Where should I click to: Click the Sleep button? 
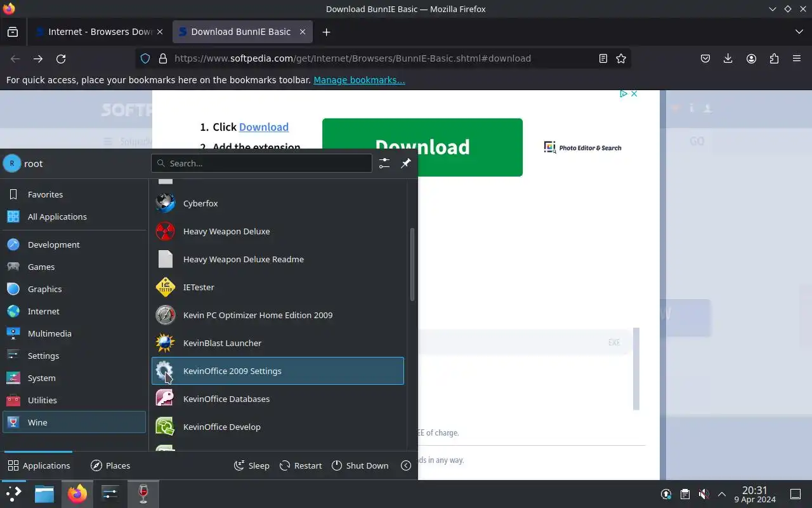[x=252, y=465]
